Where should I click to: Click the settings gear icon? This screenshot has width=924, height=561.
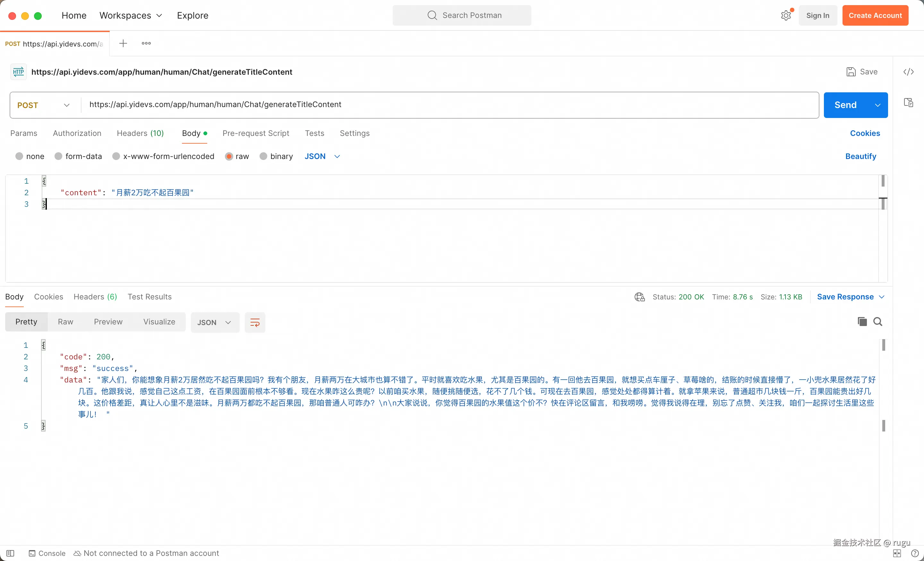pyautogui.click(x=786, y=15)
